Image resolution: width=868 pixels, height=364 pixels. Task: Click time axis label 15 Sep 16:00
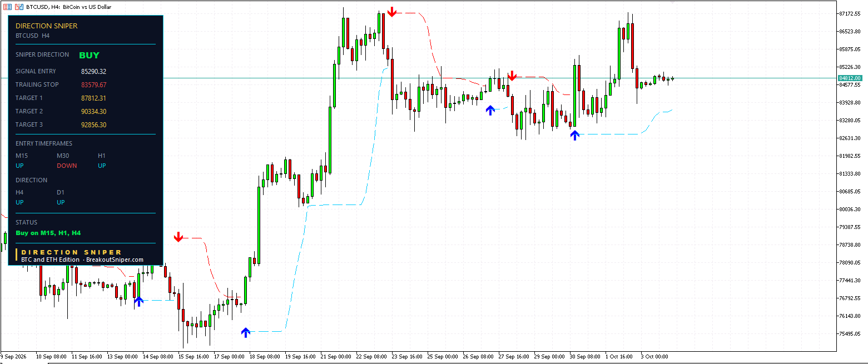click(194, 356)
